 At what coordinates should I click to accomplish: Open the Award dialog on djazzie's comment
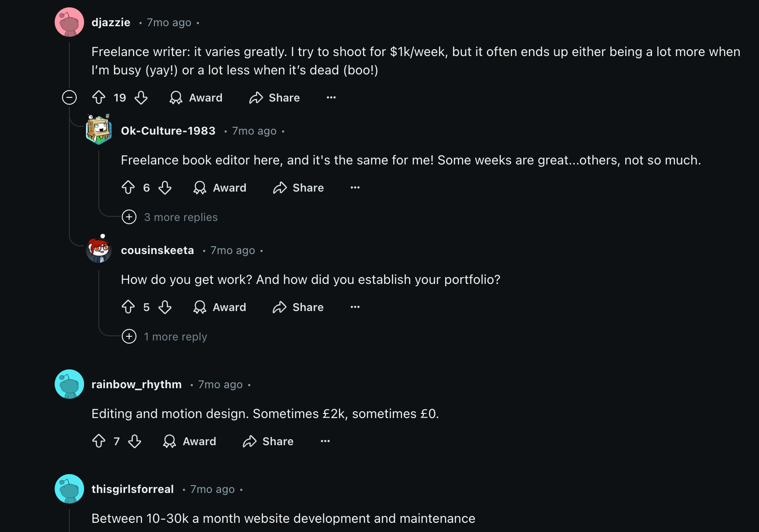196,97
